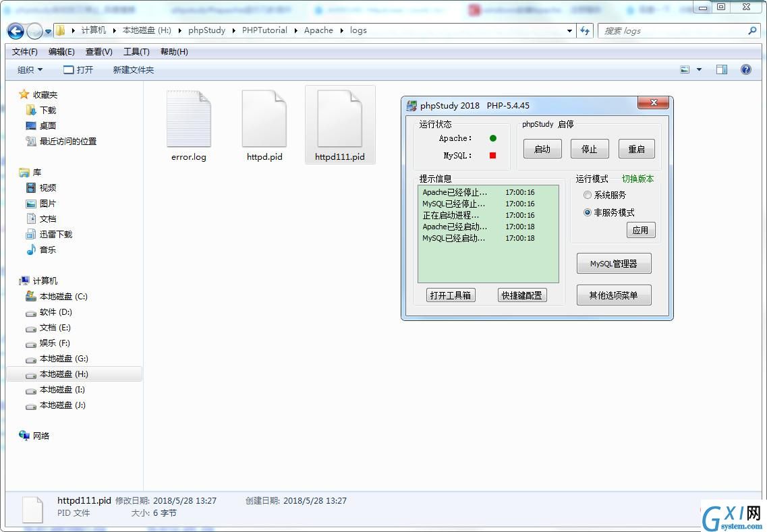
Task: Click the Back navigation arrow
Action: coord(16,31)
